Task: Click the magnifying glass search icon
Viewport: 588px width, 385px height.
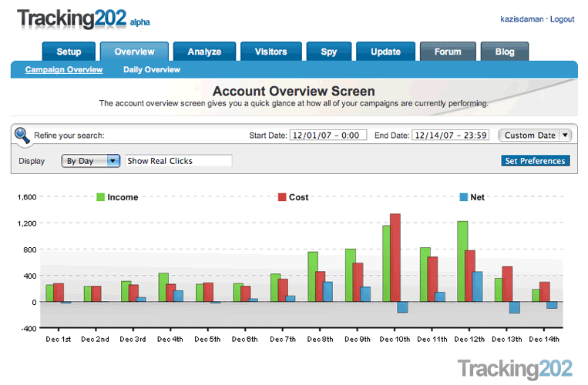Action: click(22, 136)
